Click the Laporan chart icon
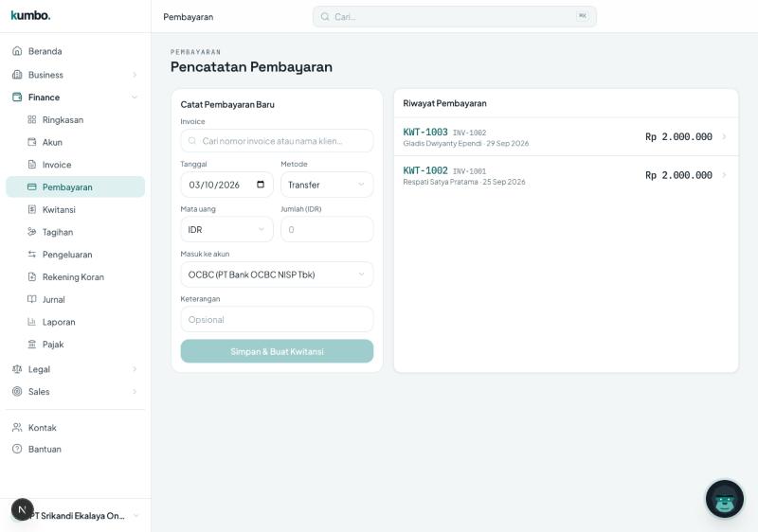 [x=32, y=322]
